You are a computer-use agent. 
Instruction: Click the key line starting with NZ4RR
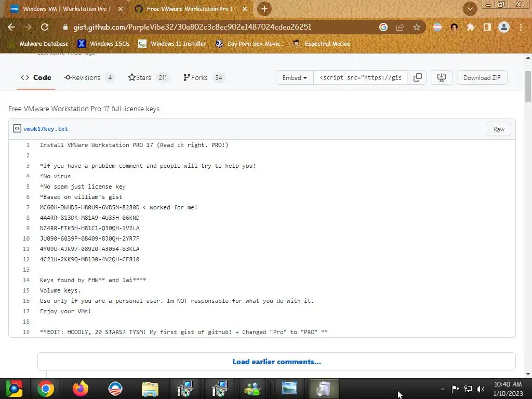[x=89, y=228]
